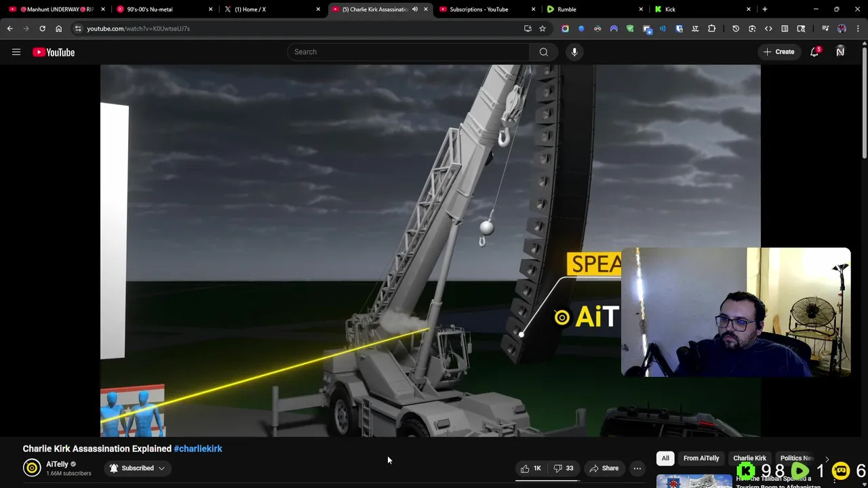Image resolution: width=868 pixels, height=488 pixels.
Task: Open the browser home page
Action: coord(58,28)
